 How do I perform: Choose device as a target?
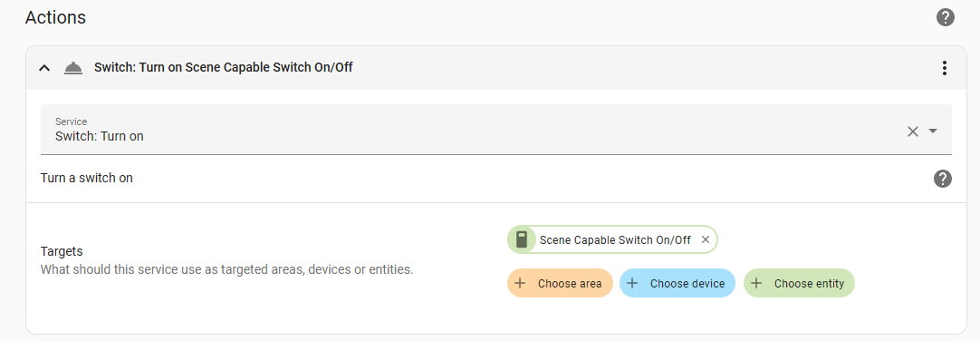coord(677,284)
